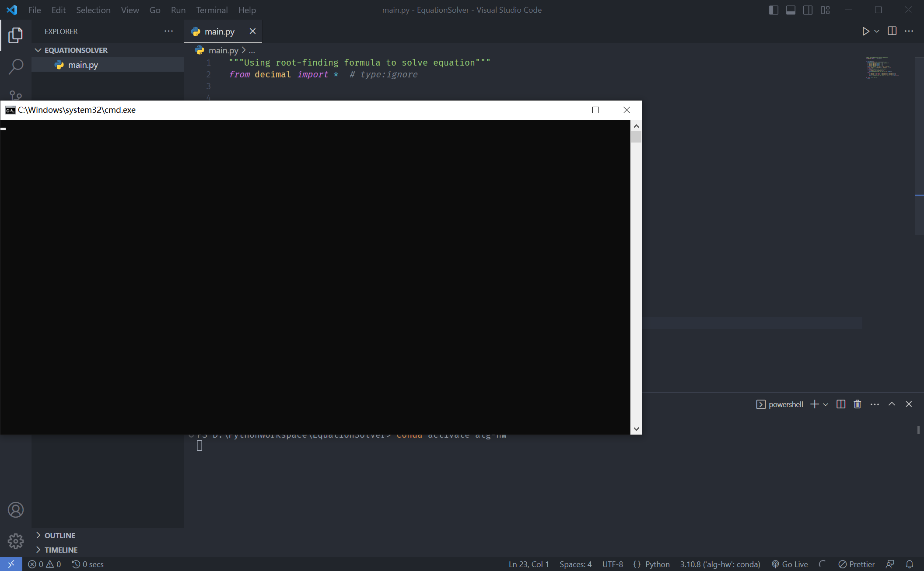The height and width of the screenshot is (571, 924).
Task: Close the main.py editor tab
Action: (252, 31)
